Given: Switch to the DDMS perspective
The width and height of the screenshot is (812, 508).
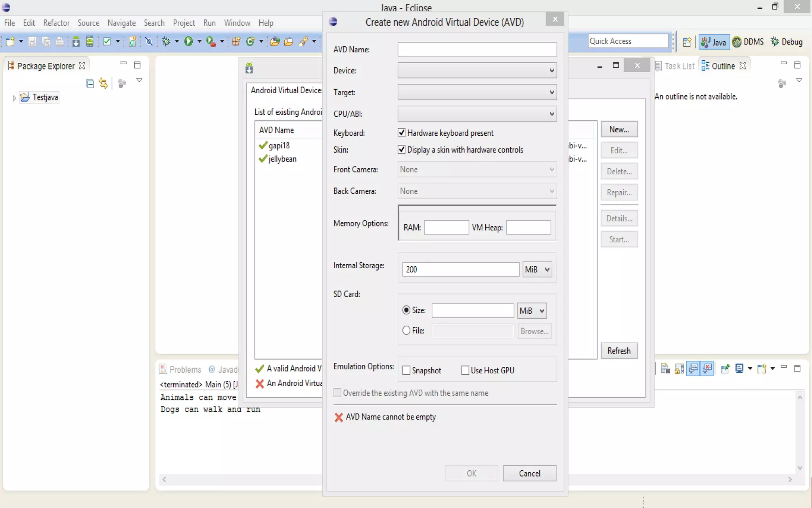Looking at the screenshot, I should [x=748, y=42].
